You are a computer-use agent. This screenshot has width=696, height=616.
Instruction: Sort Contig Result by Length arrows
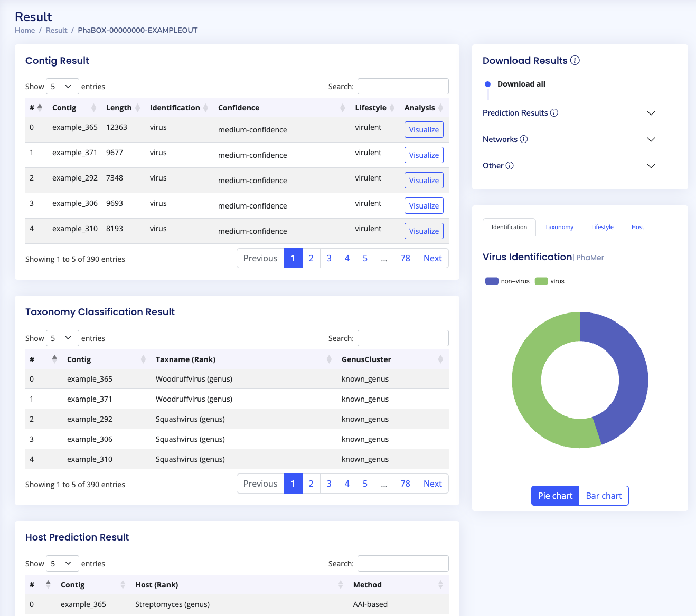point(137,108)
